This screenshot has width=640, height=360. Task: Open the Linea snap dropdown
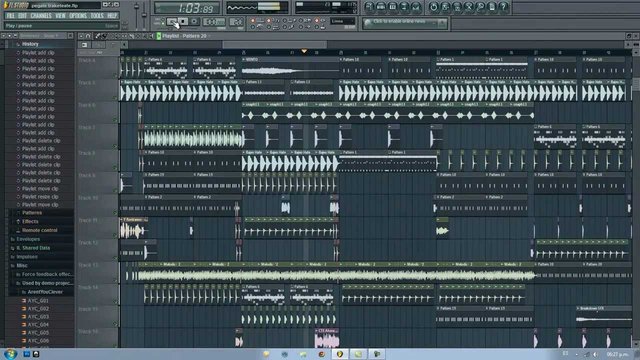[342, 21]
